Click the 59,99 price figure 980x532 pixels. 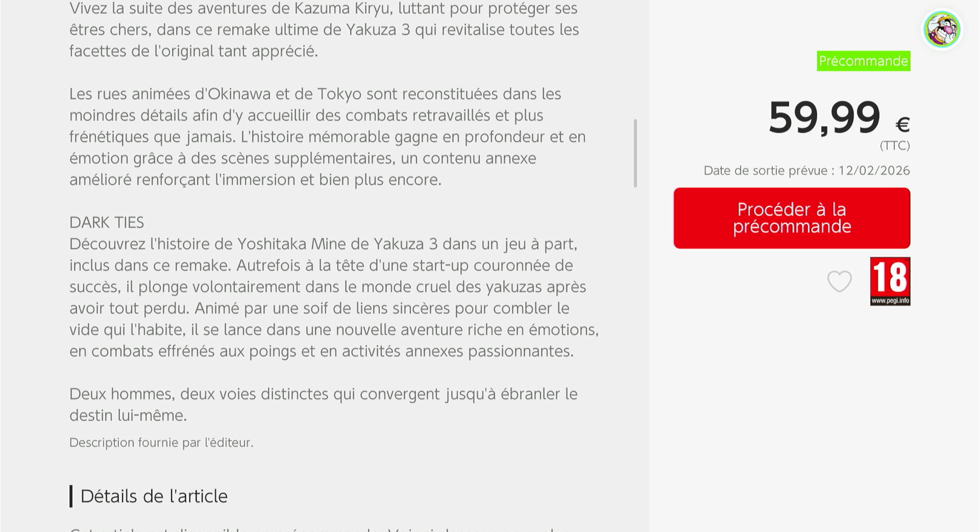(x=825, y=117)
